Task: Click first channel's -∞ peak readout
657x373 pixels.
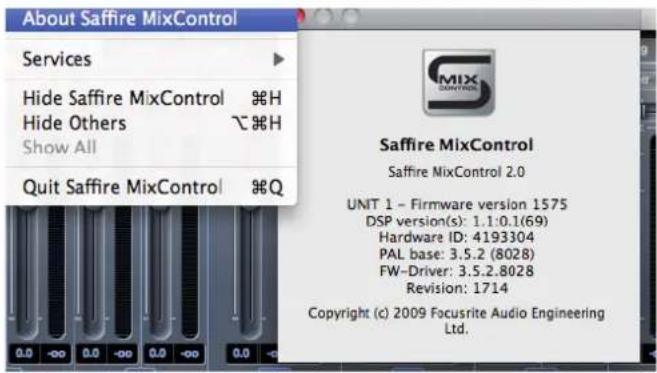Action: (x=56, y=354)
